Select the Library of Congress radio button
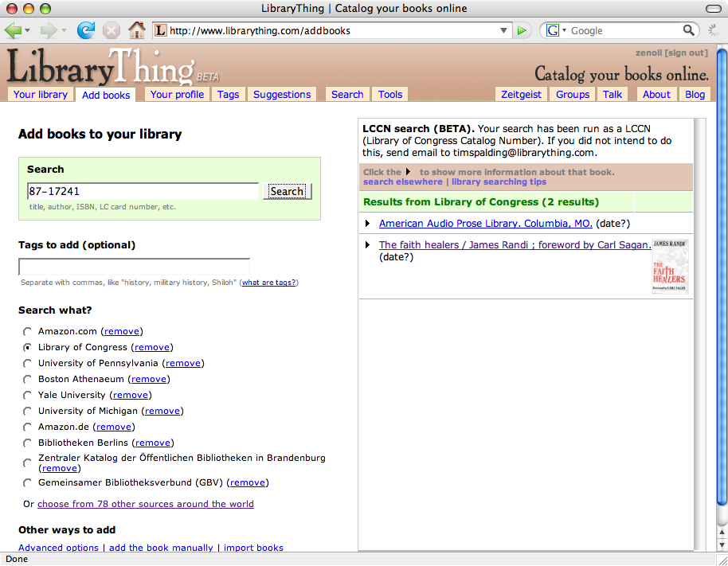 pos(27,347)
